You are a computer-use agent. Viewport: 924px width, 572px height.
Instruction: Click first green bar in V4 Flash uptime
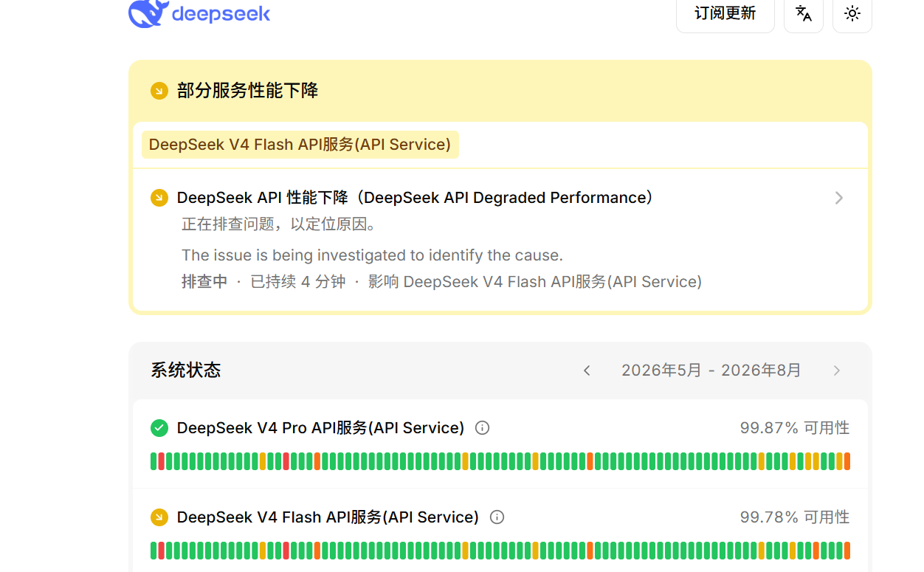(154, 551)
